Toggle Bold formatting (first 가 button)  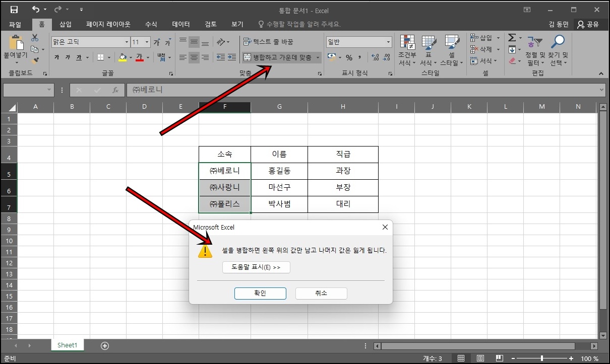[56, 57]
